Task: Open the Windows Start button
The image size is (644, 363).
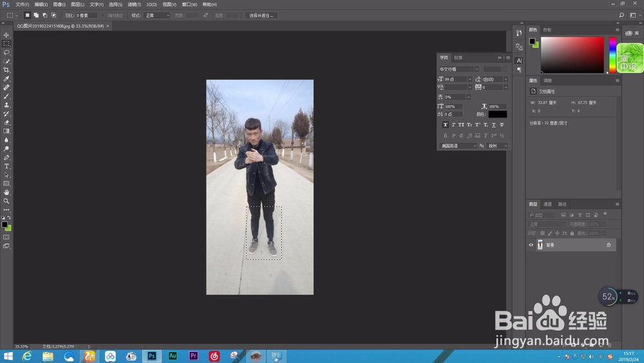Action: tap(8, 356)
